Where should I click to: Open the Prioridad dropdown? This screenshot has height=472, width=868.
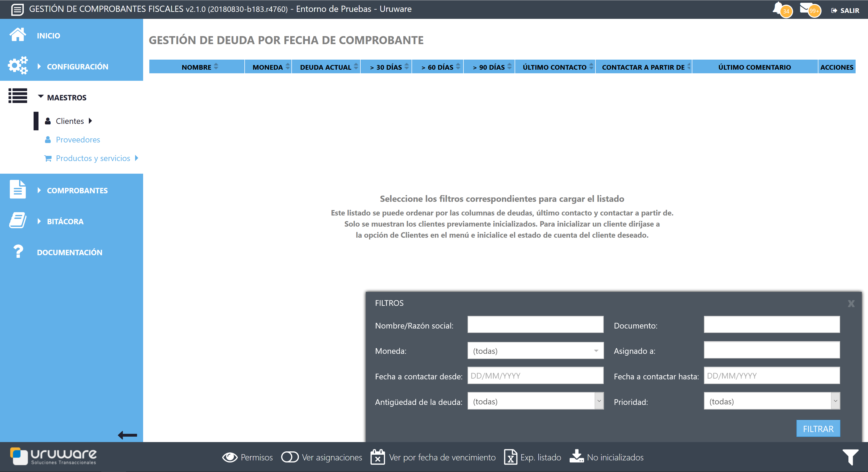coord(771,401)
